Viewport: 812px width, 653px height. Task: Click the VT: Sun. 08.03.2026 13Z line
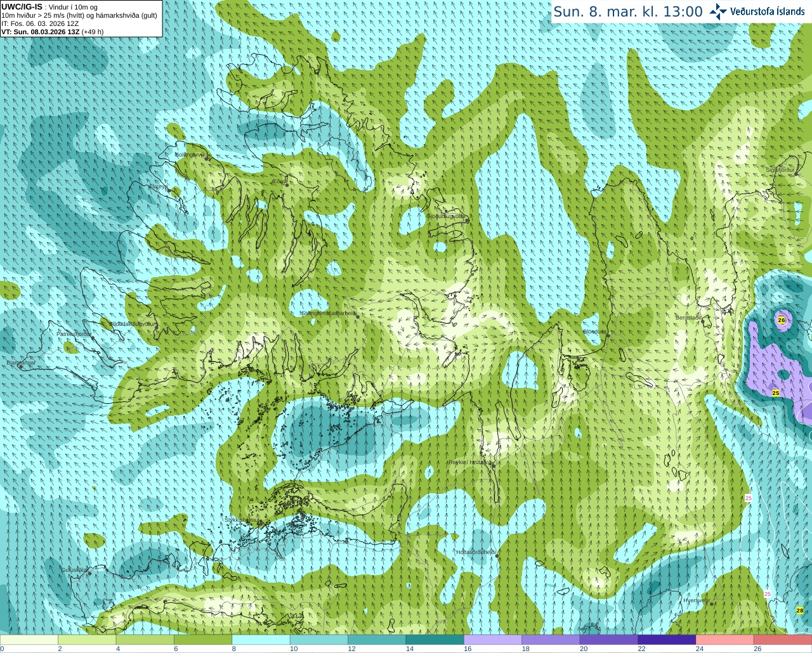52,32
